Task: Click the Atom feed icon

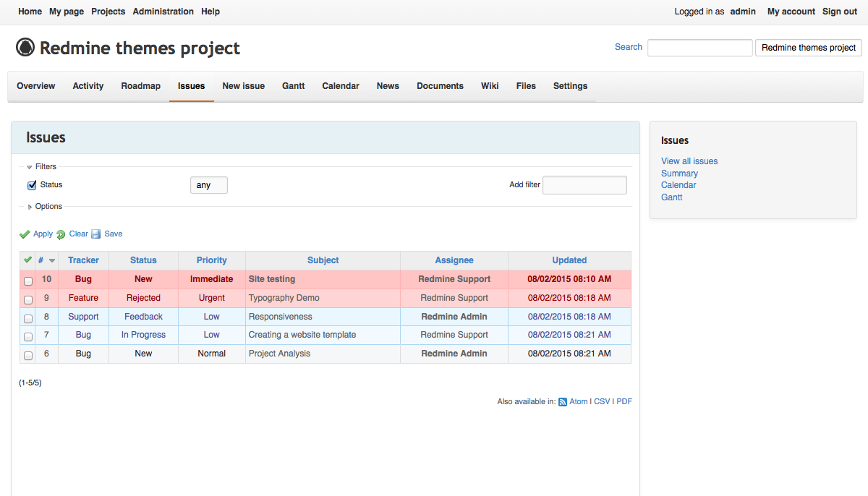Action: [x=563, y=402]
